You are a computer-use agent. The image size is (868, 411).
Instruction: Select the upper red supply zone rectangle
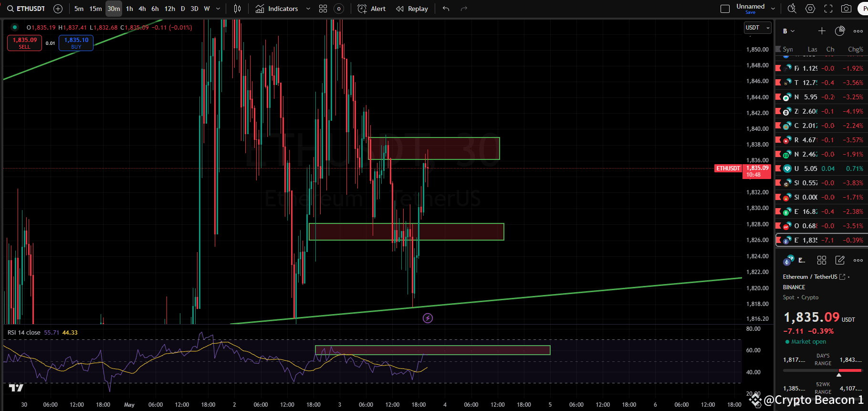434,148
